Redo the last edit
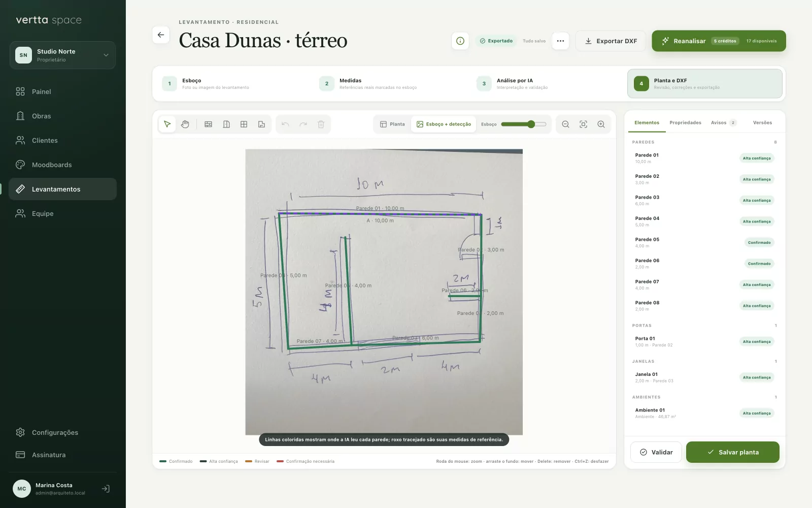The width and height of the screenshot is (812, 508). [x=303, y=124]
